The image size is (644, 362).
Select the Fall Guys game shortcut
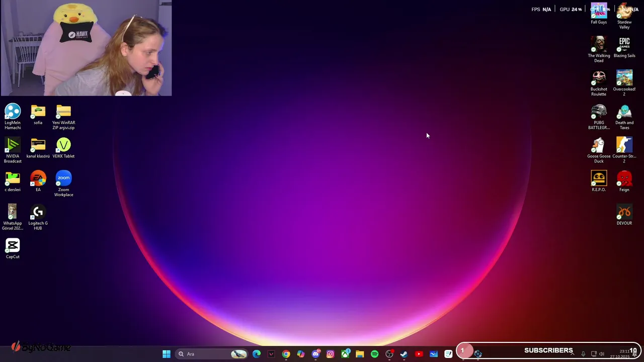coord(599,14)
